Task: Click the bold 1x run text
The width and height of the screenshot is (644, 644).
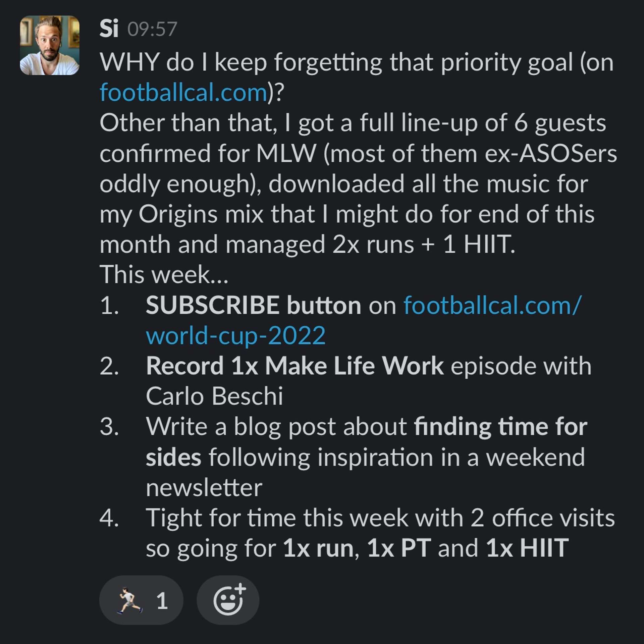Action: (319, 548)
